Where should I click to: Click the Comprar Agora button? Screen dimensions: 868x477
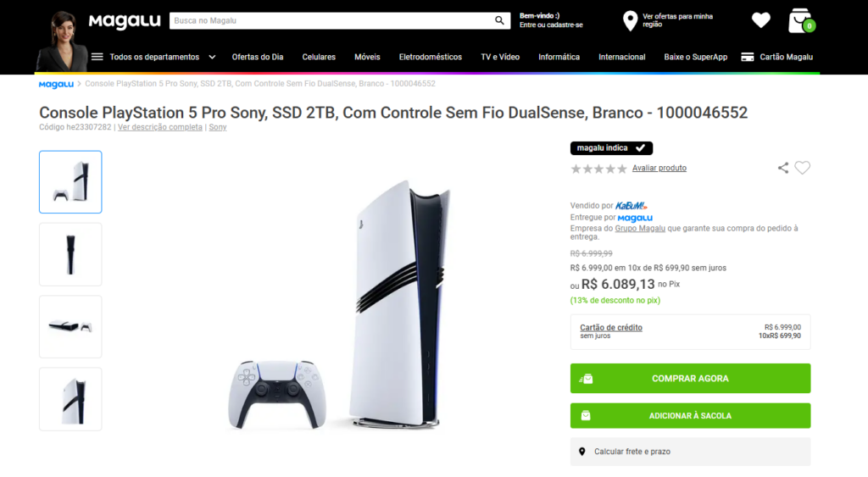[690, 379]
